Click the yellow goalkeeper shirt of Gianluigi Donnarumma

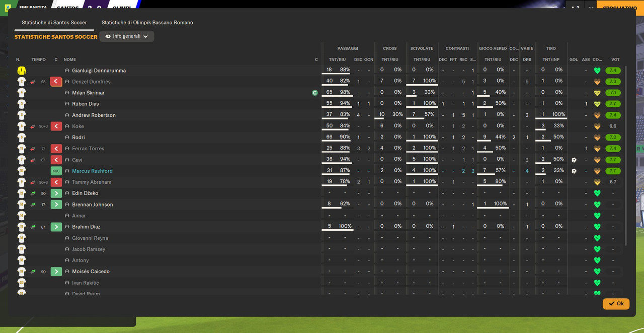(22, 71)
